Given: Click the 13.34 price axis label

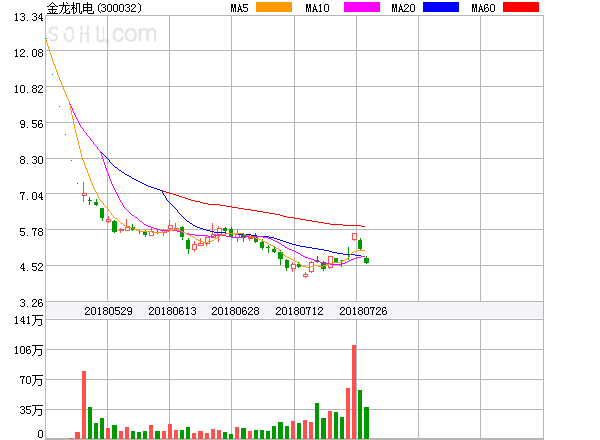Looking at the screenshot, I should (x=29, y=17).
